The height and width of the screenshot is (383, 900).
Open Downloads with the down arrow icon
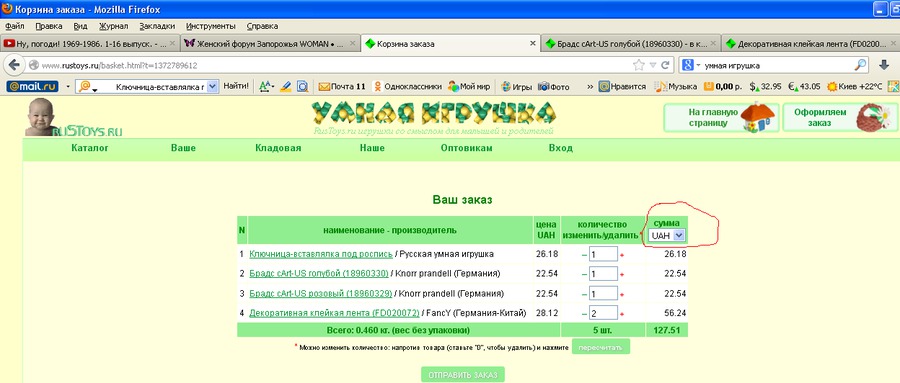click(x=885, y=65)
